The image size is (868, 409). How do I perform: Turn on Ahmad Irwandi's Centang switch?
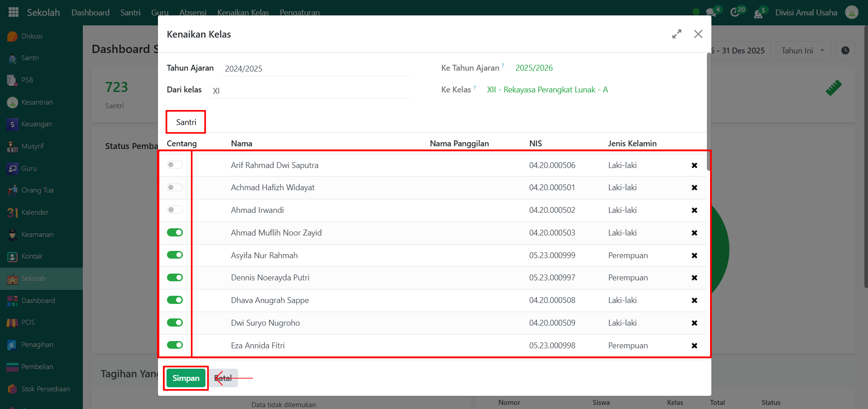pos(175,210)
